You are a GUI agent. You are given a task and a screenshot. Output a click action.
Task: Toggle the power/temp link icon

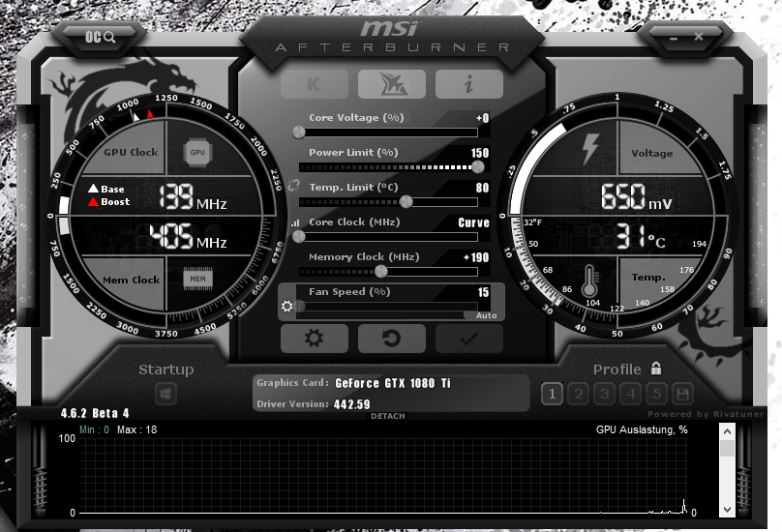click(x=294, y=186)
